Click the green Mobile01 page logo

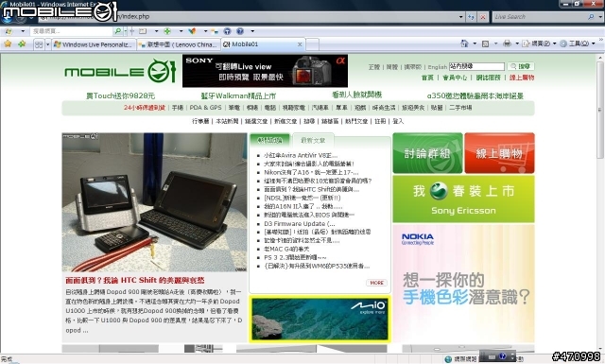121,71
